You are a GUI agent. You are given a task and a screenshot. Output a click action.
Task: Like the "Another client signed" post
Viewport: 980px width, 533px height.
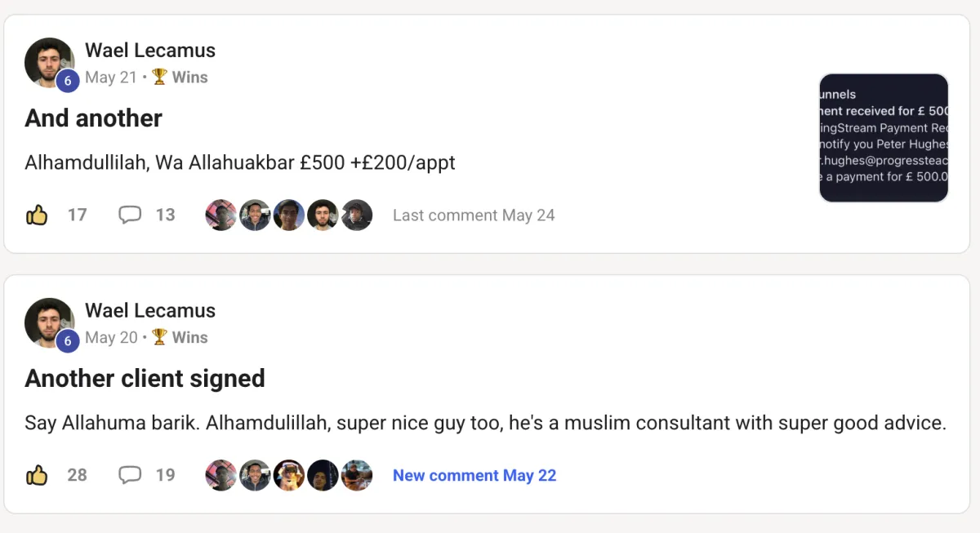tap(37, 476)
